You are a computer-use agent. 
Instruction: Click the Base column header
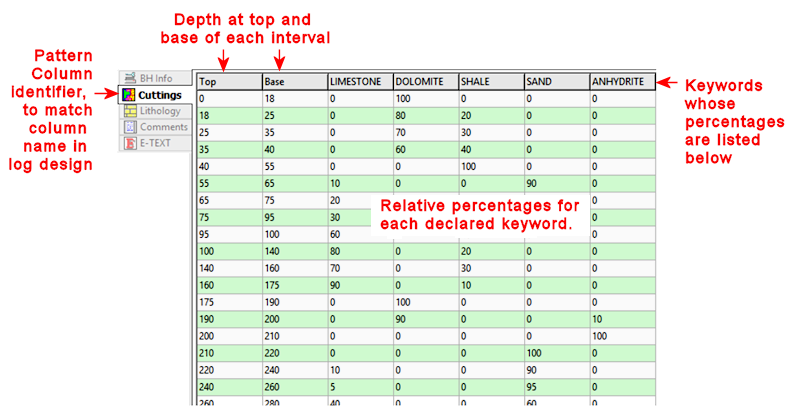click(x=293, y=82)
